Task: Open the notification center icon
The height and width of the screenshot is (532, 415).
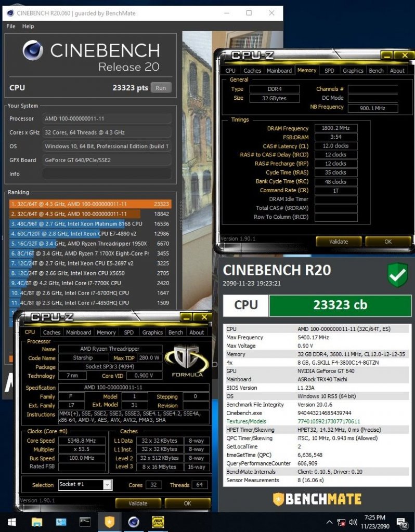Action: (402, 523)
